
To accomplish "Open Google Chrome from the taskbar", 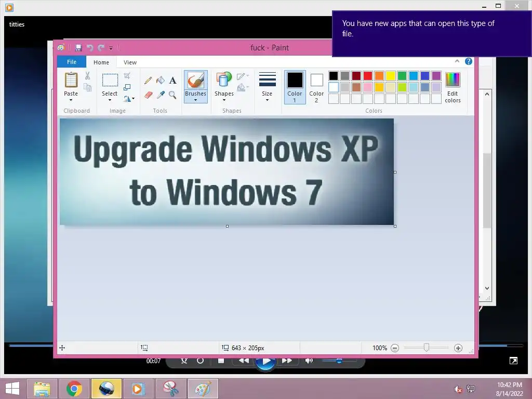I will [x=74, y=389].
